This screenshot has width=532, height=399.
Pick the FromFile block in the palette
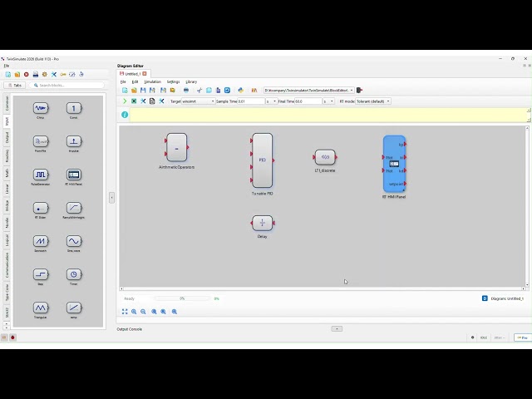click(41, 141)
